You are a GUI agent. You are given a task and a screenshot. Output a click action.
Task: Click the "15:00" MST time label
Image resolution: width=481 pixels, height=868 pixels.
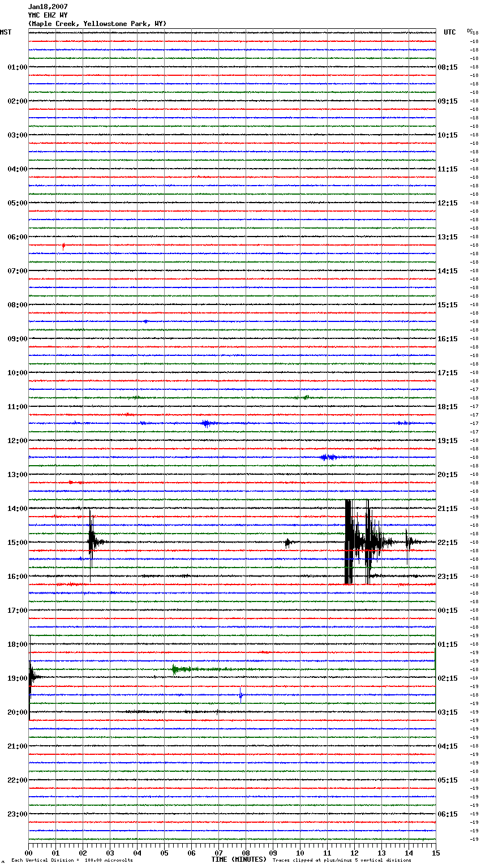click(x=18, y=543)
